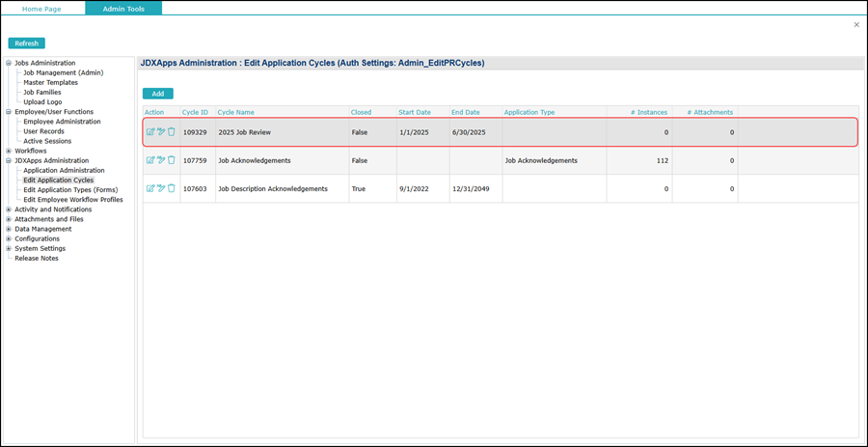Open Release Notes in the sidebar
This screenshot has height=447, width=868.
point(37,259)
